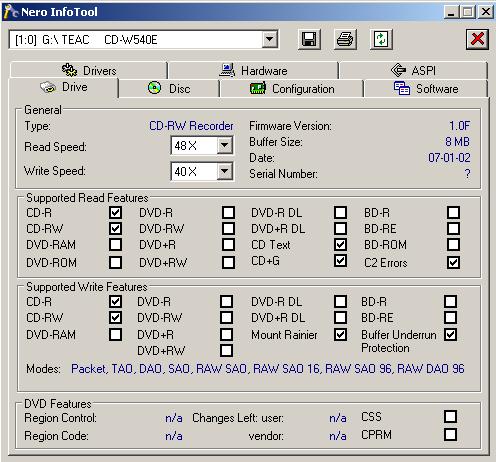Toggle CD+G checkbox
This screenshot has width=496, height=462.
coord(340,260)
